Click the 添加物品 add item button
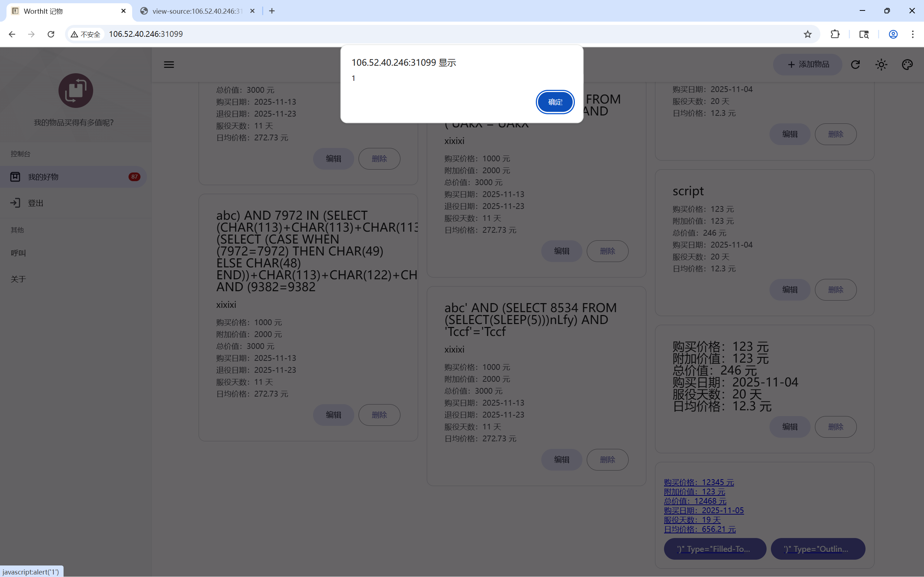 tap(807, 65)
